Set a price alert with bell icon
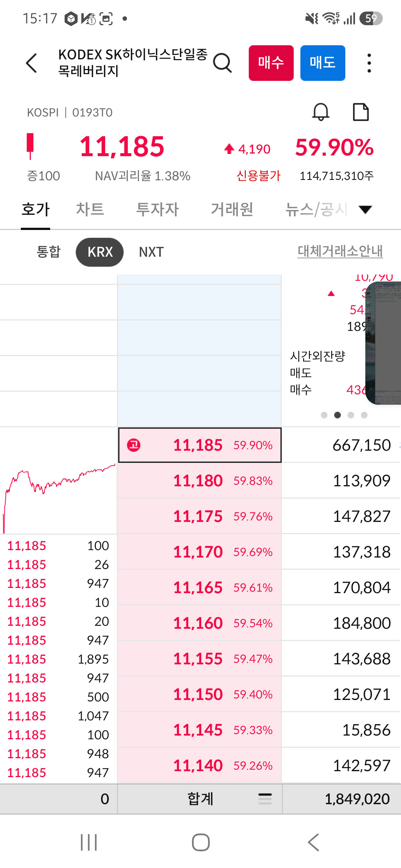Viewport: 401px width, 868px height. (x=321, y=112)
